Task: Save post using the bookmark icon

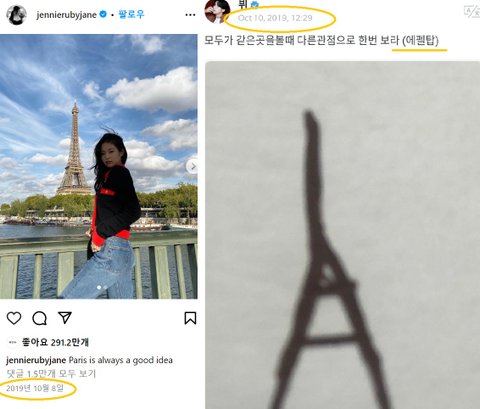Action: point(190,318)
